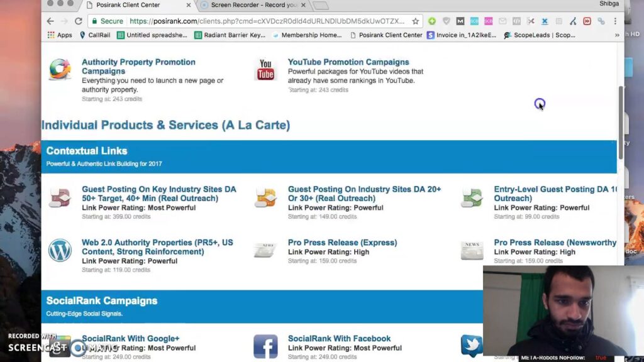Viewport: 644px width, 362px height.
Task: Click the YouTube logo icon
Action: pos(265,69)
